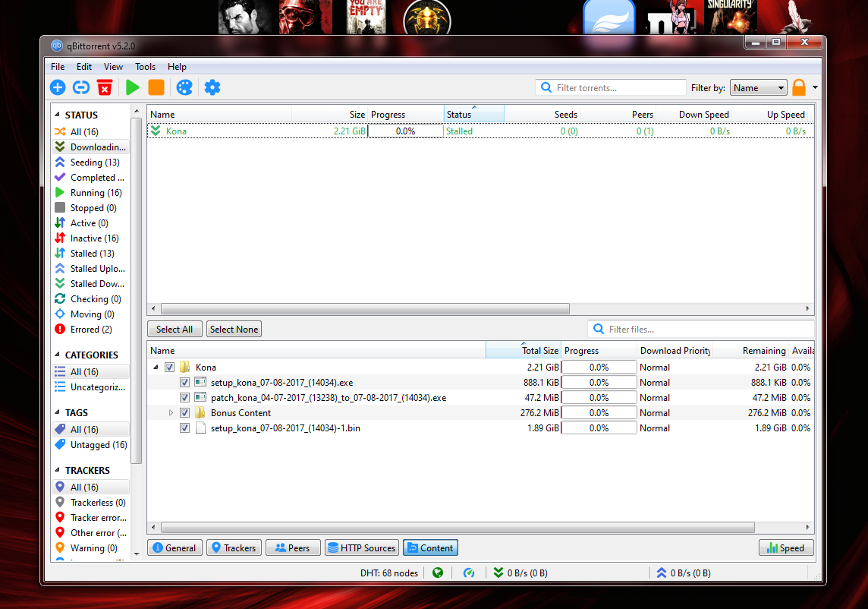Select the Checking (0) filter
The width and height of the screenshot is (868, 609).
click(91, 298)
